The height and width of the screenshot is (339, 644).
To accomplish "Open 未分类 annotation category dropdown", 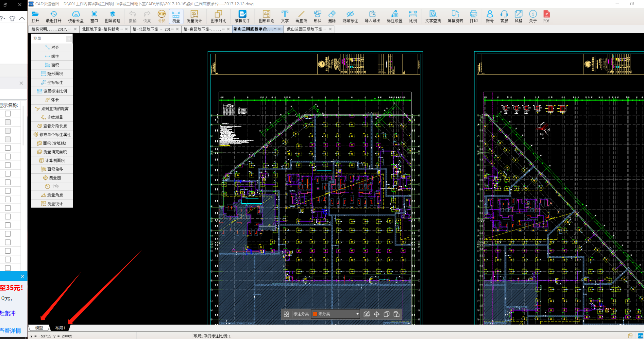I will tap(335, 314).
